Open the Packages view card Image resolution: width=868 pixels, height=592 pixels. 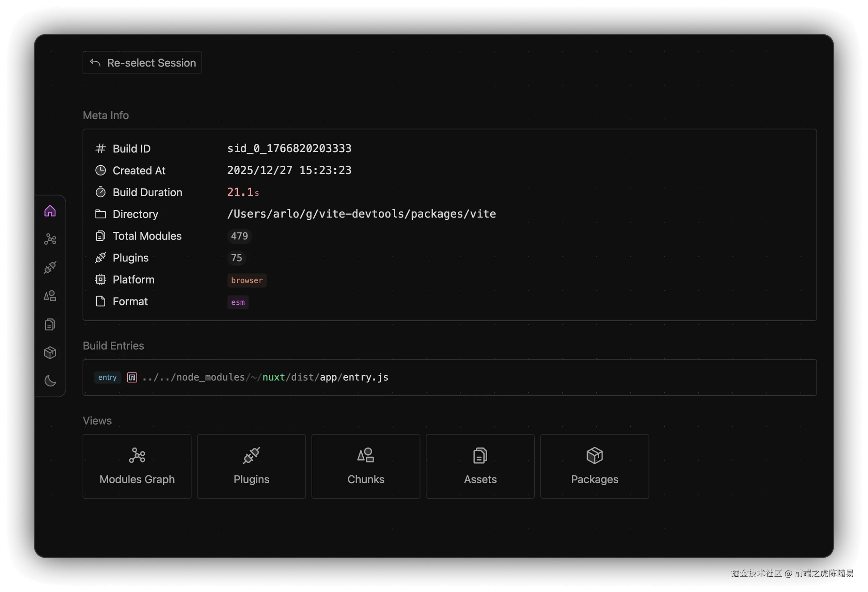pos(594,466)
